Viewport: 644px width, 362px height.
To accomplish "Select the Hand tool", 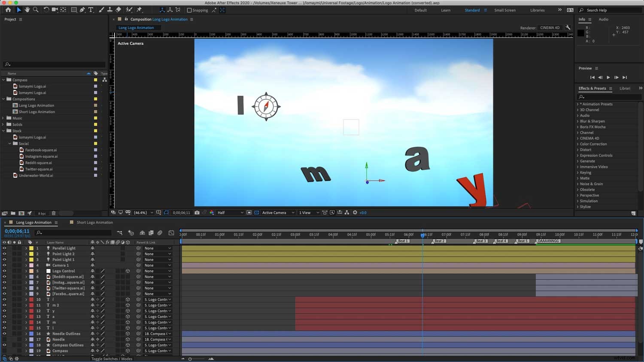I will 27,10.
